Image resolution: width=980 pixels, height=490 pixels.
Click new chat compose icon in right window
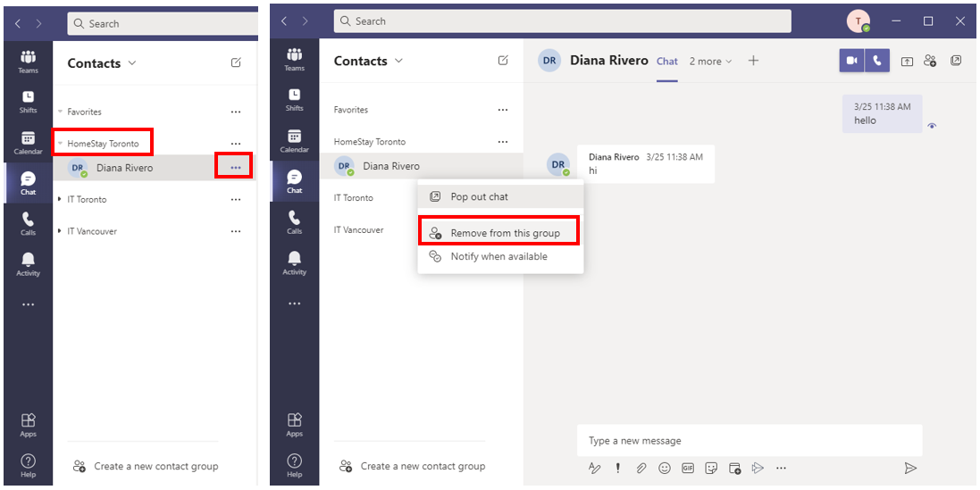pyautogui.click(x=502, y=61)
